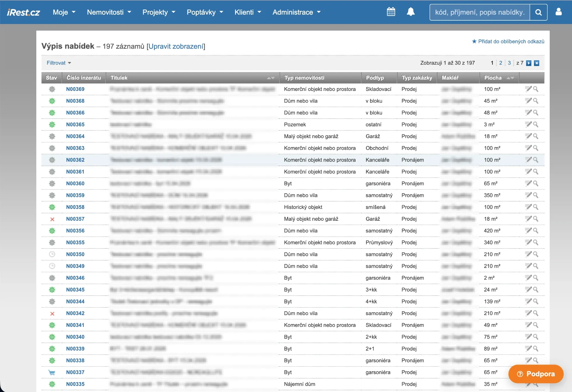Click '420 m²' area cell
572x392 pixels.
(x=492, y=231)
